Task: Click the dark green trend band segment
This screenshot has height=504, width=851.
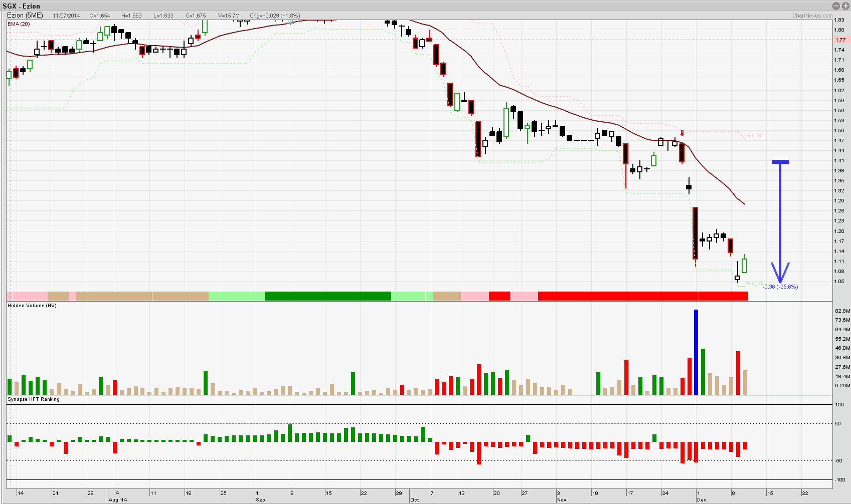Action: [327, 296]
